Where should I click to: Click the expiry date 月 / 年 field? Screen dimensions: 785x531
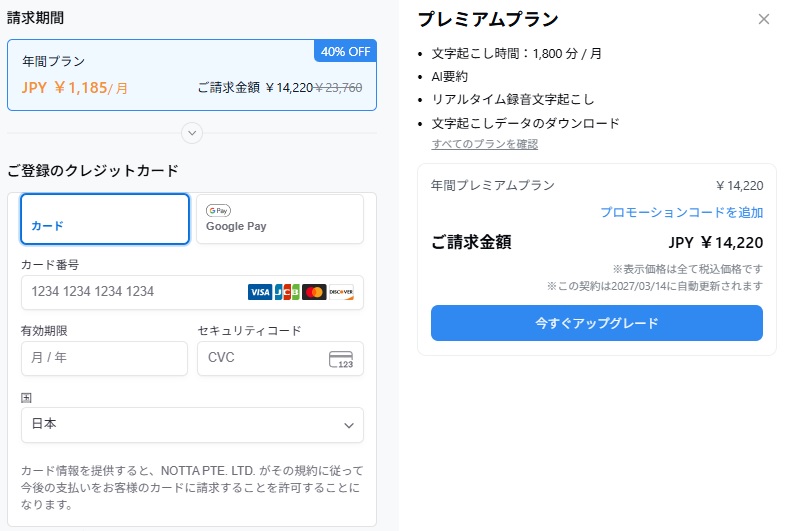104,358
